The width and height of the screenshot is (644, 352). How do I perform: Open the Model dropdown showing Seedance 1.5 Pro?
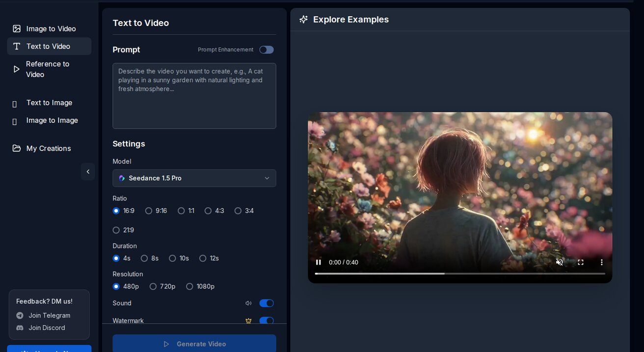click(x=194, y=178)
